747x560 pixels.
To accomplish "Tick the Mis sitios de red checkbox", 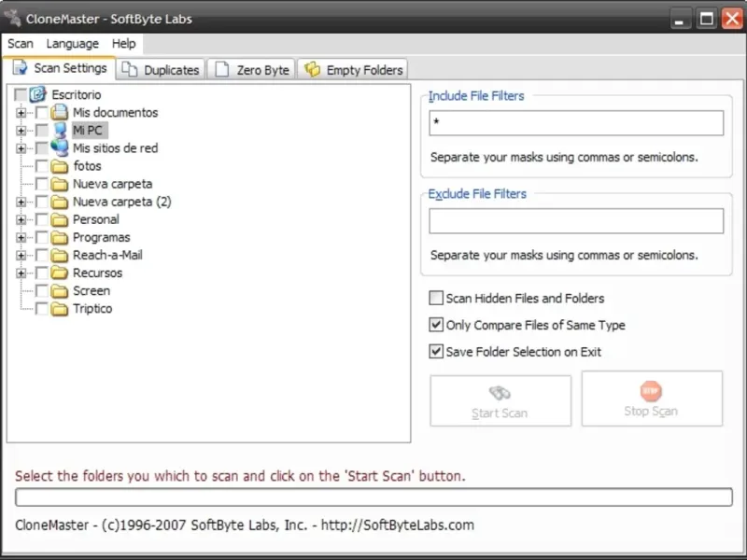I will click(x=42, y=148).
